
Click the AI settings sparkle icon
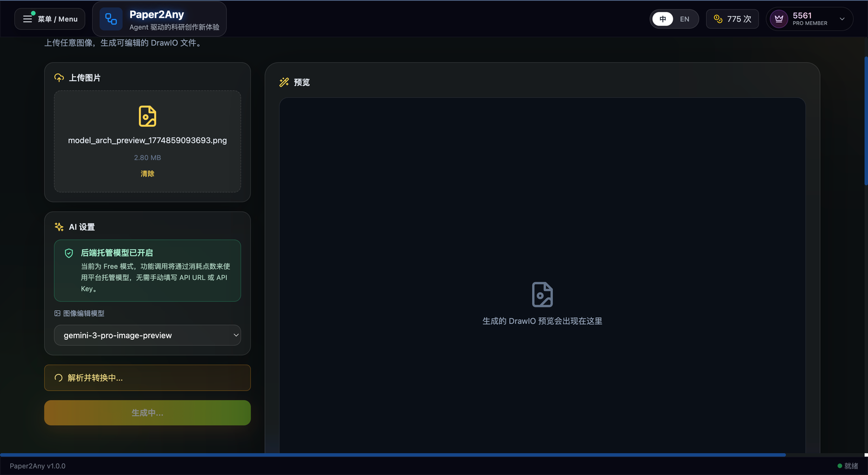(59, 227)
